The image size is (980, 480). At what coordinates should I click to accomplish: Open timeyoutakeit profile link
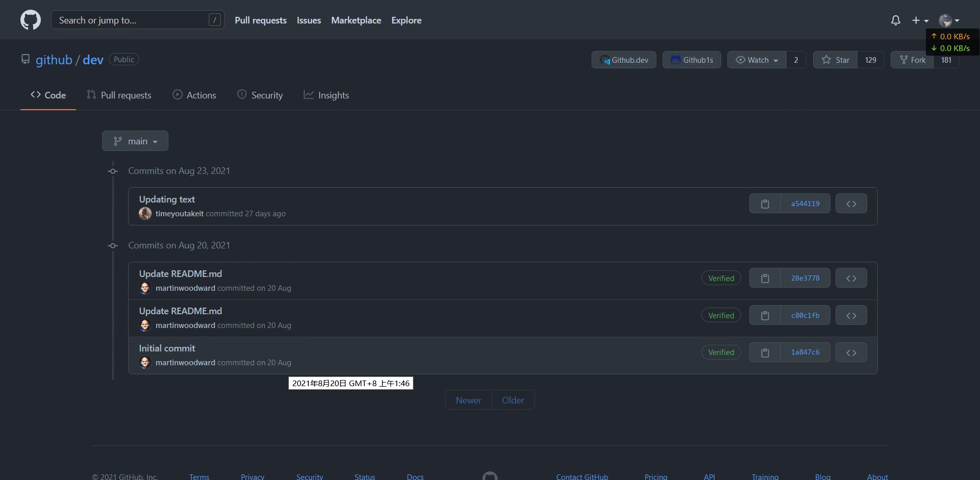pyautogui.click(x=180, y=214)
